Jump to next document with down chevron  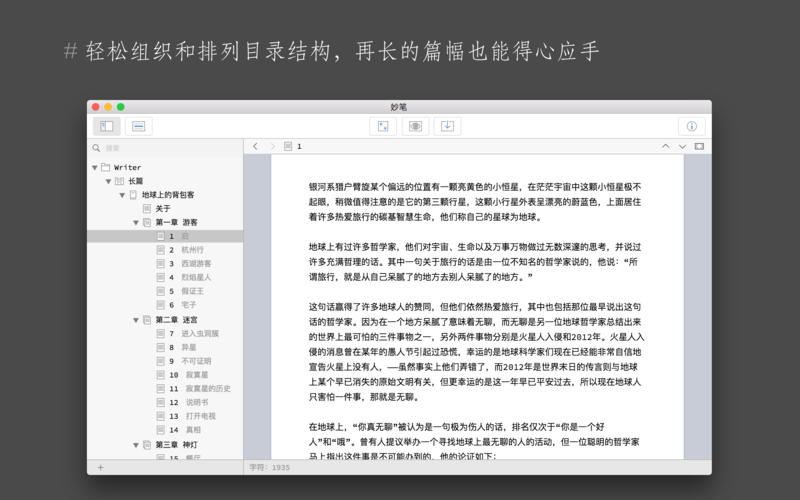coord(682,146)
